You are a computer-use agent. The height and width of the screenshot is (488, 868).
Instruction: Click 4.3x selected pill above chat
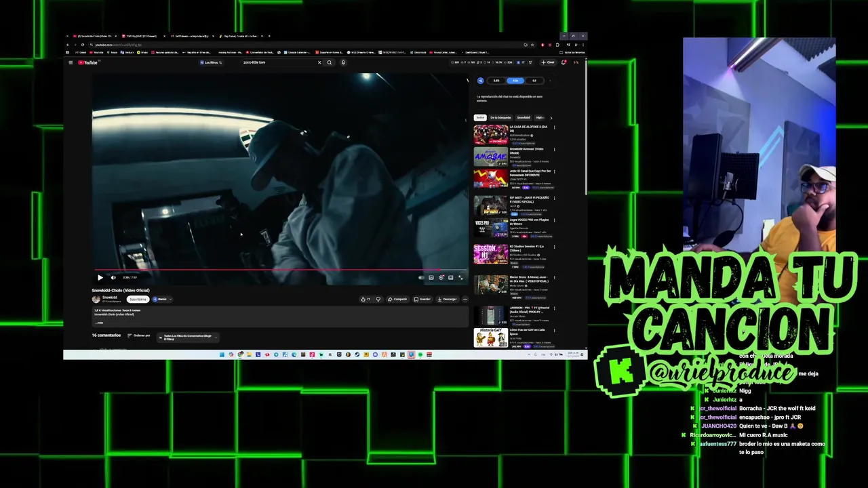coord(515,81)
